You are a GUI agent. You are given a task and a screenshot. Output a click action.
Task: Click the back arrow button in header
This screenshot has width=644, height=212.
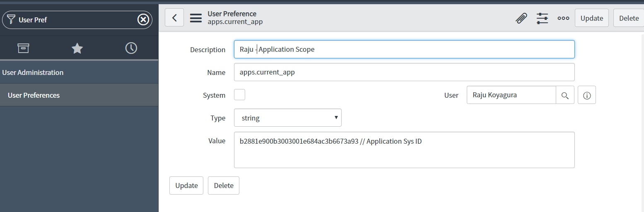[174, 18]
